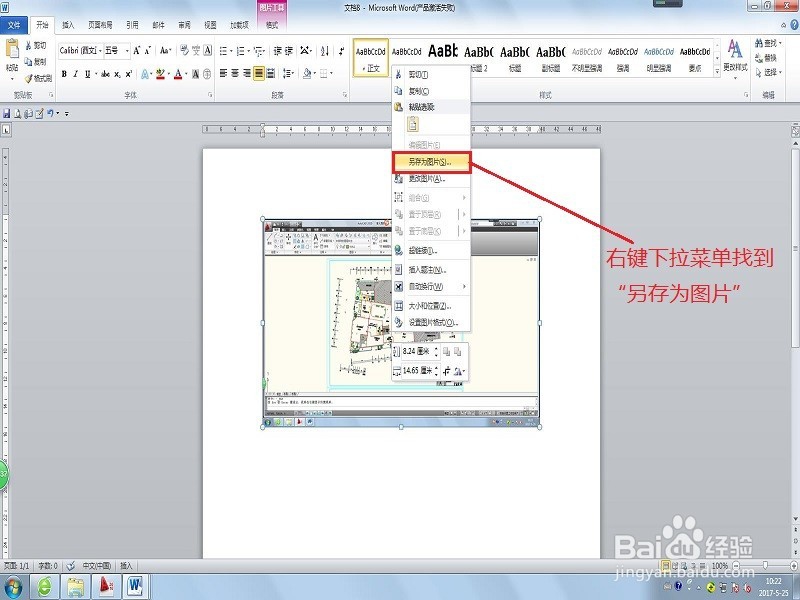This screenshot has height=600, width=800.
Task: Choose Hyperlink (超链接) in context menu
Action: click(x=431, y=251)
